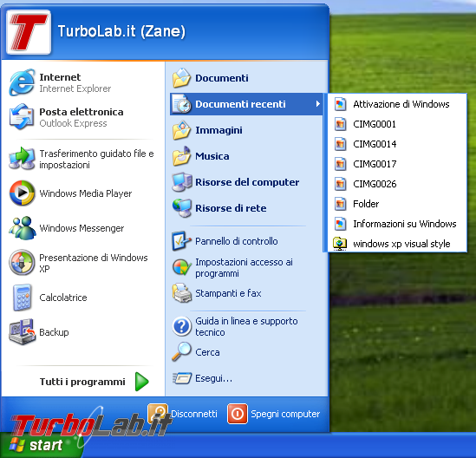Image resolution: width=476 pixels, height=458 pixels.
Task: Click the red Spegni computer power icon
Action: click(237, 414)
